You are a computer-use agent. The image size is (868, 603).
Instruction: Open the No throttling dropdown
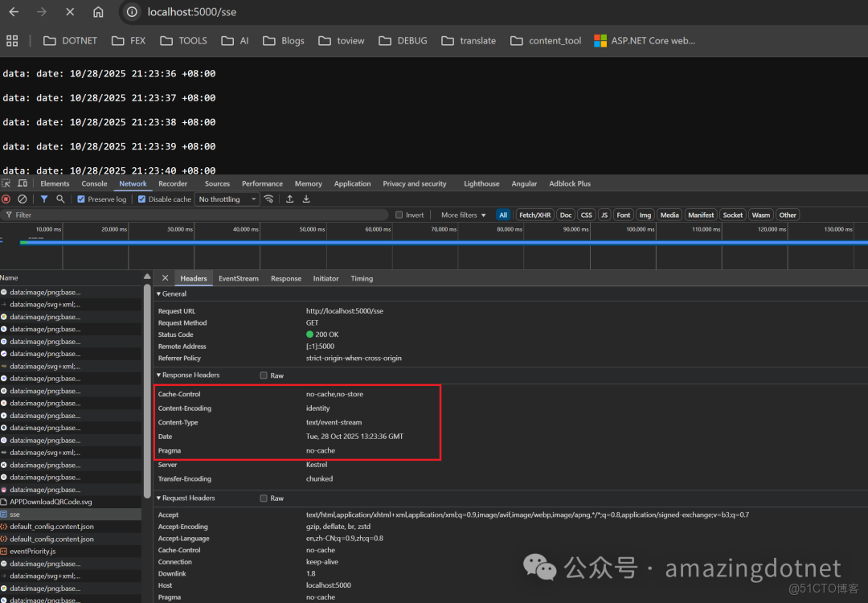coord(226,199)
